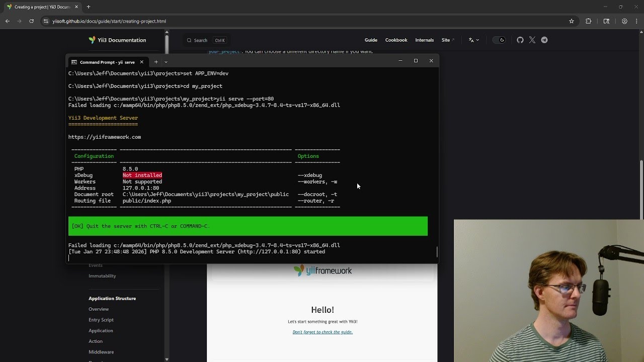Open the Events sidebar link
This screenshot has height=362, width=644.
point(96,265)
